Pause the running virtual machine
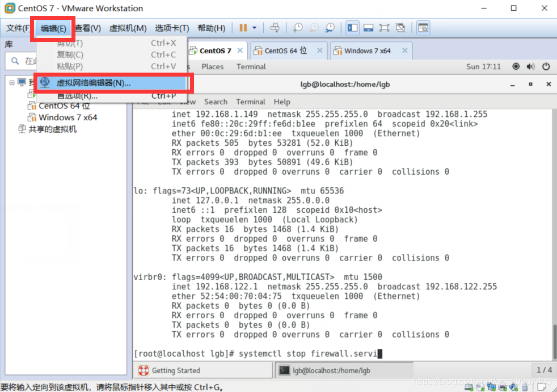 point(243,28)
